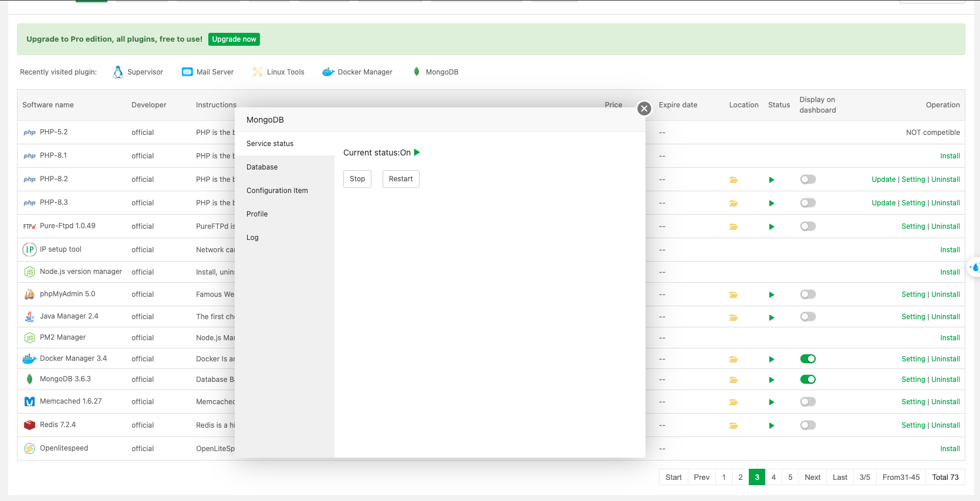Screen dimensions: 980x501
Task: Open the MongoDB recent plugin leaf icon
Action: (x=417, y=72)
